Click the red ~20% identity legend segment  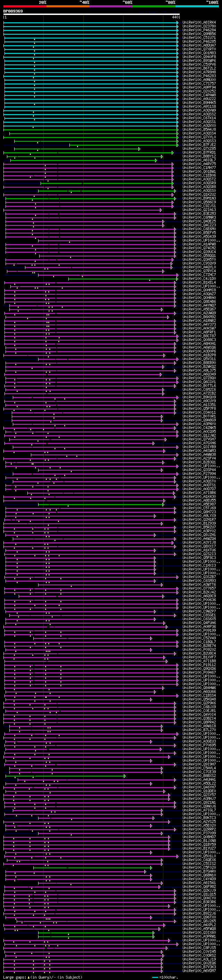[x=25, y=6]
